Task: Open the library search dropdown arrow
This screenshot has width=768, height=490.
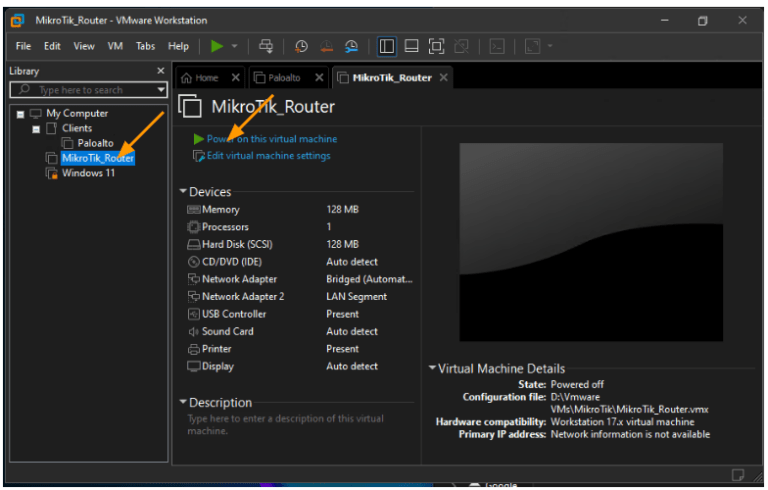Action: click(161, 90)
